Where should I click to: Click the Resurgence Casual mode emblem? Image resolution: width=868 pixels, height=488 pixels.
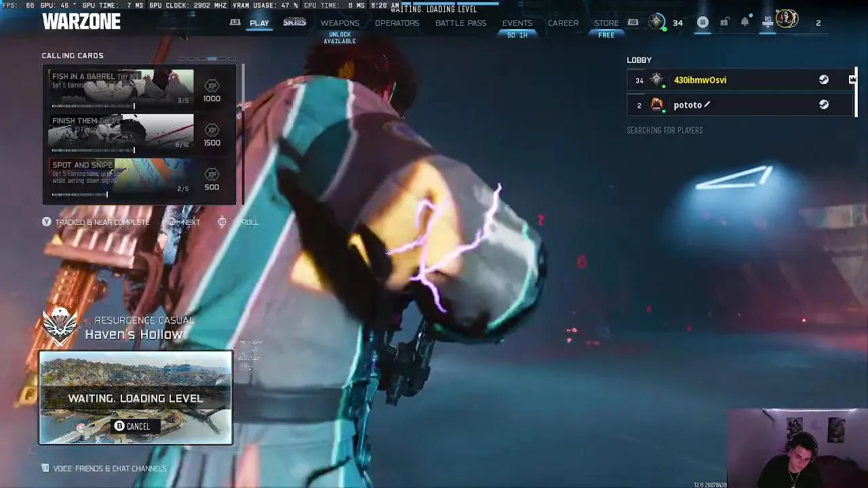click(62, 326)
